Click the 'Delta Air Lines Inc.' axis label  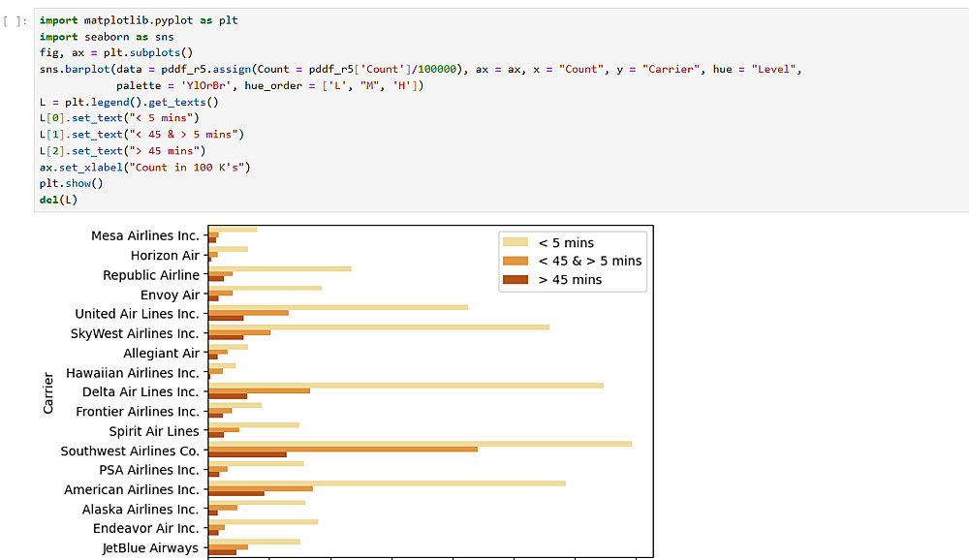click(141, 391)
